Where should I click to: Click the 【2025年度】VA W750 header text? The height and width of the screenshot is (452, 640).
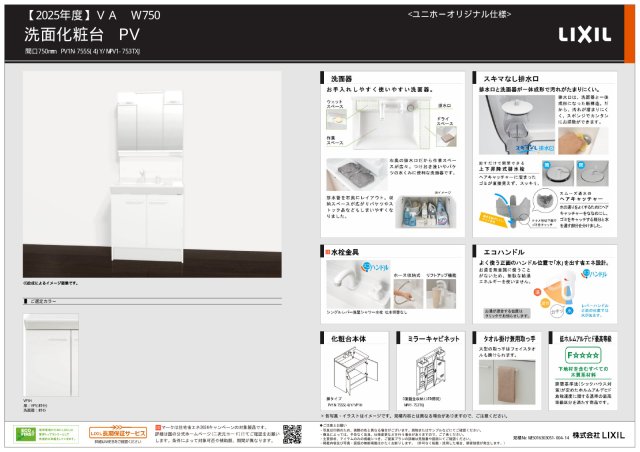click(93, 16)
